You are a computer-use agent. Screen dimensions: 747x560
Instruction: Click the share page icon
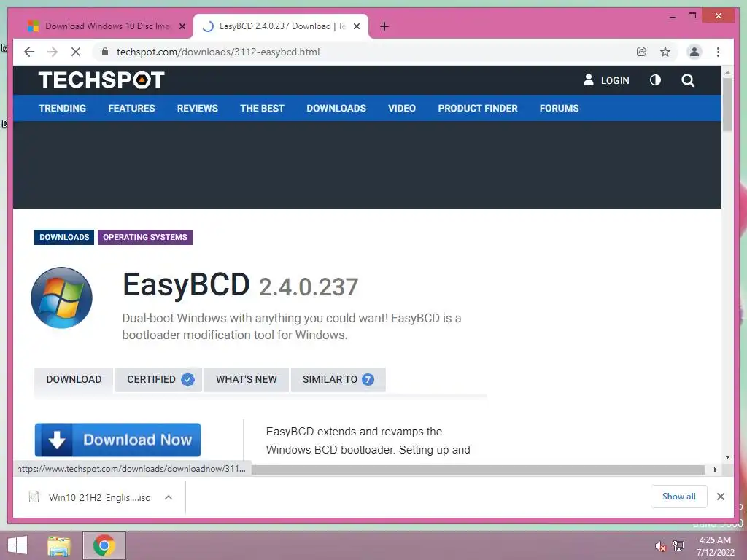642,52
